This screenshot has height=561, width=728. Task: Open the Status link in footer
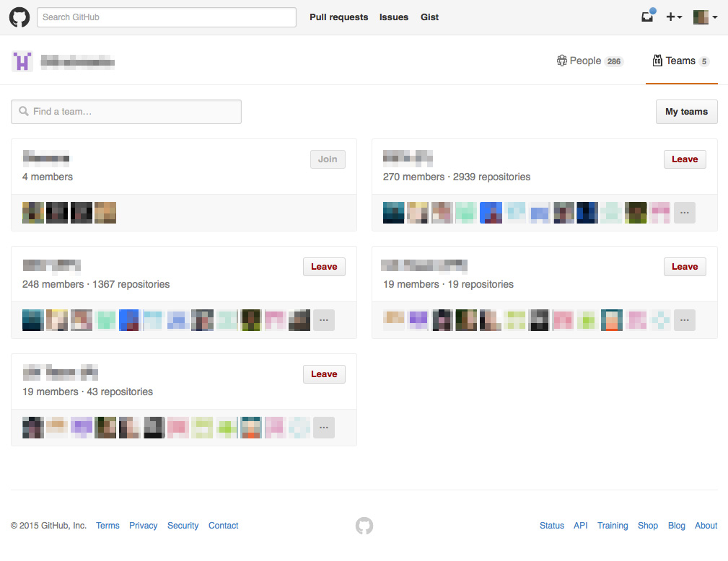click(551, 526)
